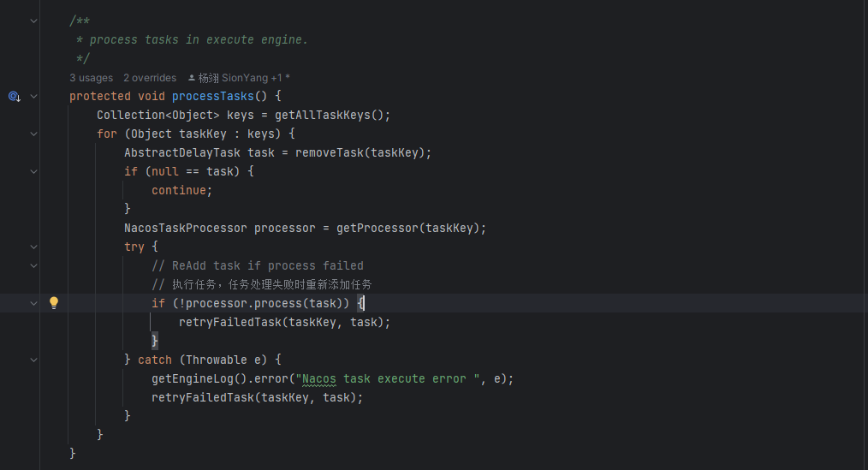Collapse the if processor.process block
The height and width of the screenshot is (470, 868).
point(33,303)
